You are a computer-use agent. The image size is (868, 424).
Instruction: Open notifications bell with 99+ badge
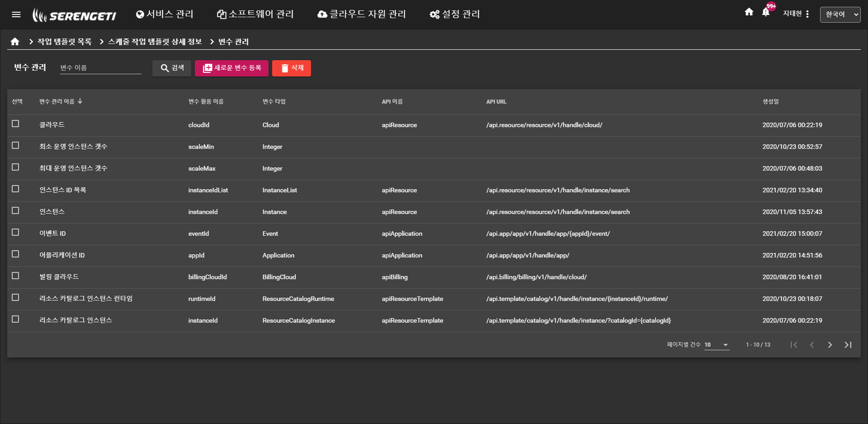766,12
